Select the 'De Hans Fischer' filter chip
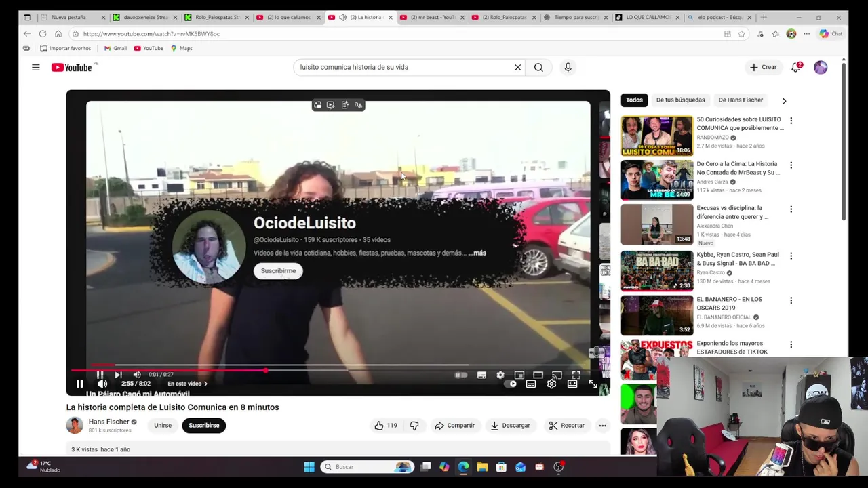Image resolution: width=868 pixels, height=488 pixels. click(x=741, y=100)
